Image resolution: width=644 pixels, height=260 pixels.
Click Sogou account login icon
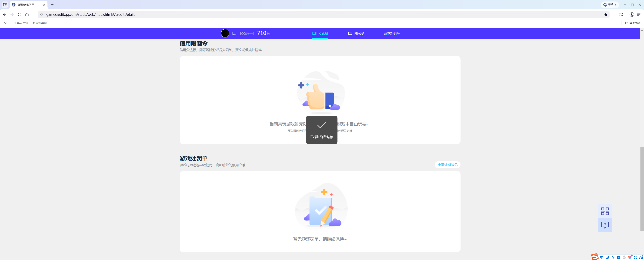pos(624,257)
